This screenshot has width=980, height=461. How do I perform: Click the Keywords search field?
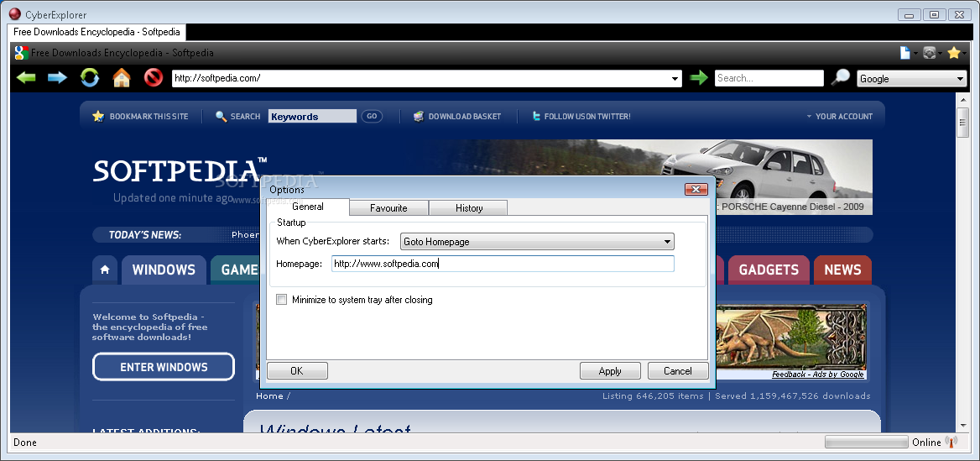click(x=312, y=117)
